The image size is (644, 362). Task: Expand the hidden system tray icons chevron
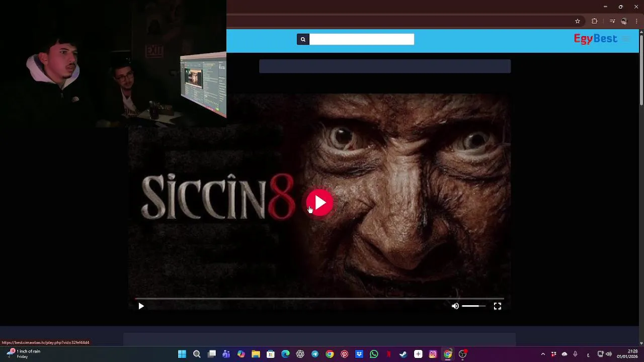point(543,354)
